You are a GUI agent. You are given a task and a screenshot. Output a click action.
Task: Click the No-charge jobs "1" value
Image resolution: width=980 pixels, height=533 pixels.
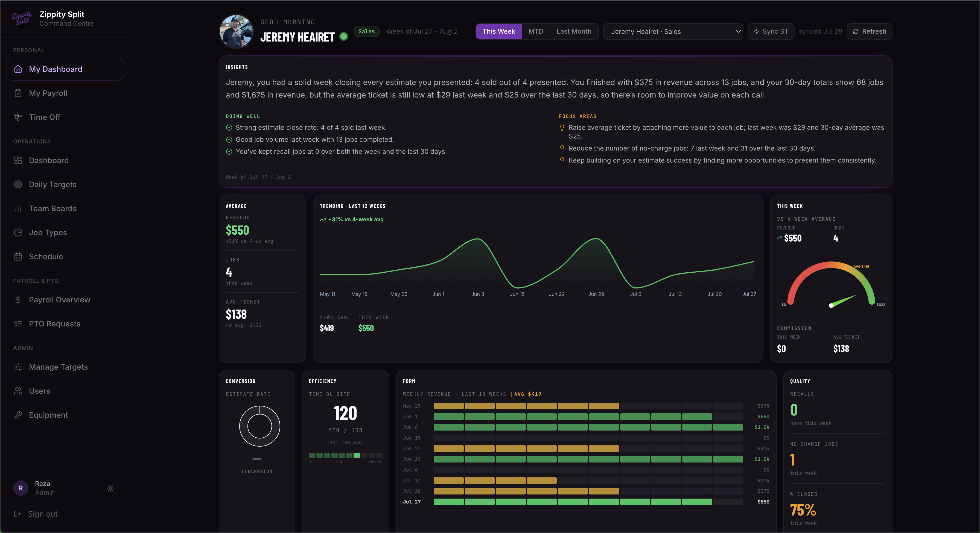[792, 460]
